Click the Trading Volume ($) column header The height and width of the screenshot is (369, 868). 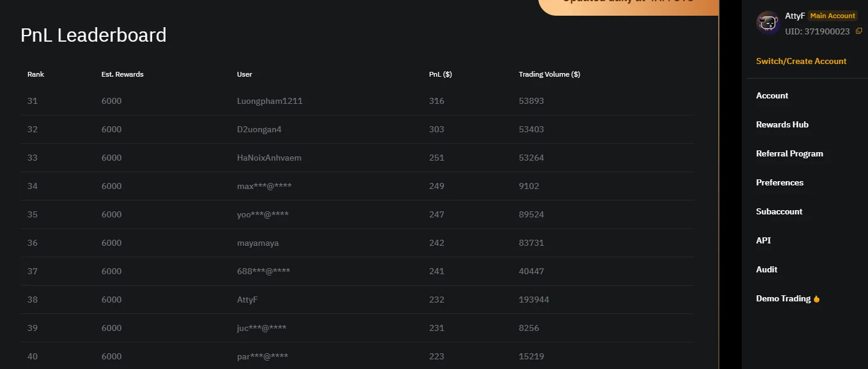(549, 74)
